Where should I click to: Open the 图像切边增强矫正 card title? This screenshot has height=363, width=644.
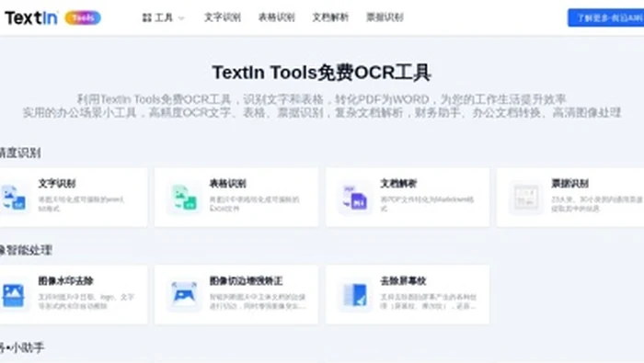click(x=246, y=280)
